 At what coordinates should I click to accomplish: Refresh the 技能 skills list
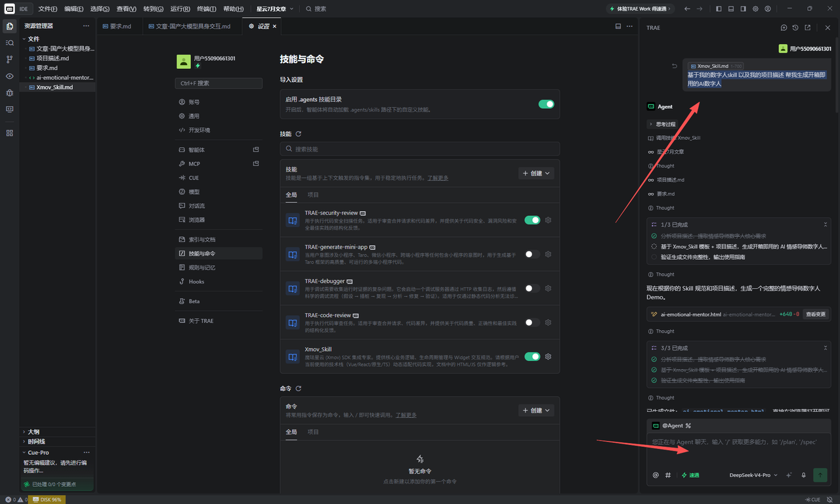pyautogui.click(x=299, y=134)
